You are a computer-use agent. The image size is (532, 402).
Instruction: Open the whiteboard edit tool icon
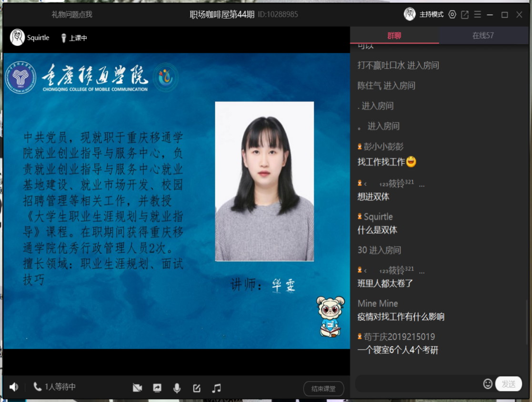197,388
